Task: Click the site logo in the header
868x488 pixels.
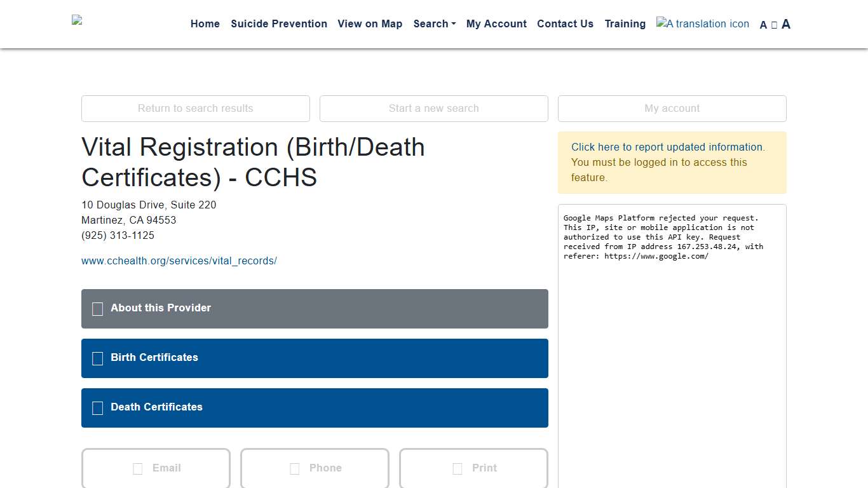Action: 77,20
